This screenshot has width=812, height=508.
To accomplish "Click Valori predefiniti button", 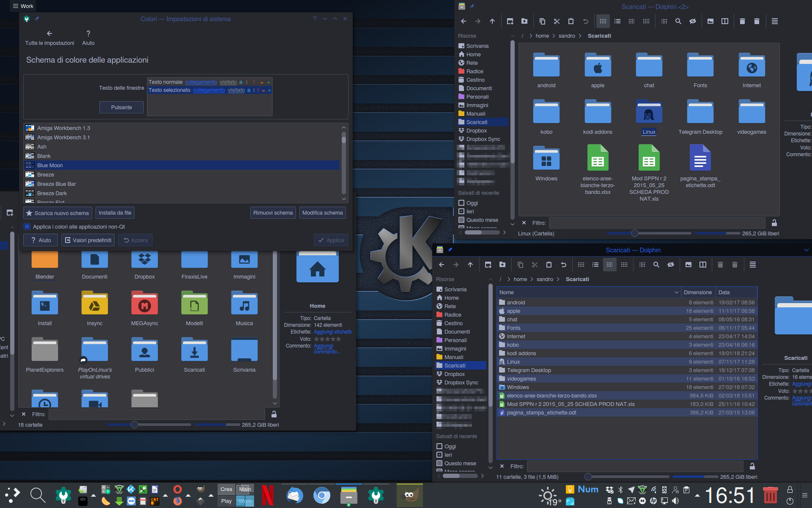I will click(x=88, y=240).
